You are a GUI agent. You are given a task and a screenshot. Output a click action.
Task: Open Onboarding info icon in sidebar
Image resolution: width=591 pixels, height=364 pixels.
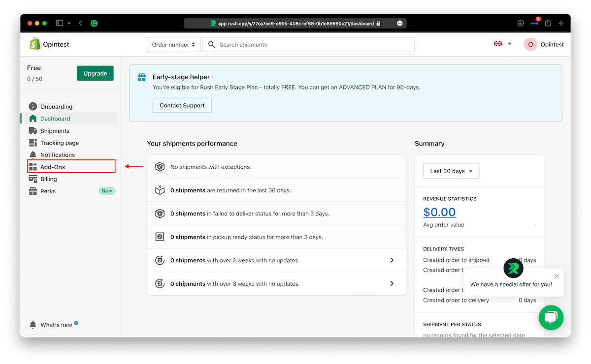[x=33, y=106]
